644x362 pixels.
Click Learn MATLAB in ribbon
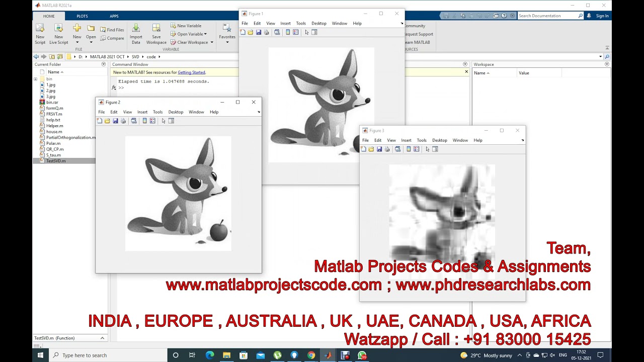[418, 42]
